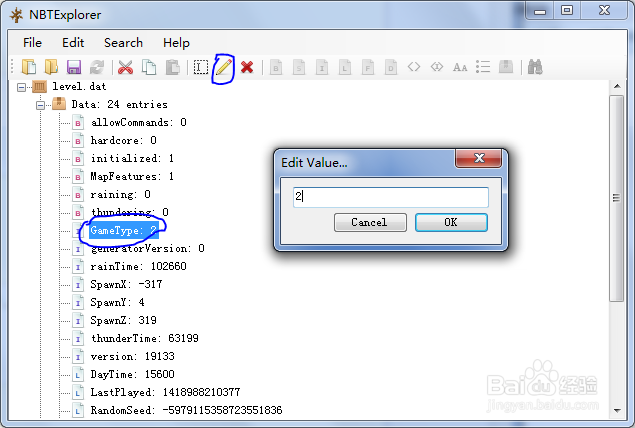Collapse the level.dat tree node

(x=21, y=87)
